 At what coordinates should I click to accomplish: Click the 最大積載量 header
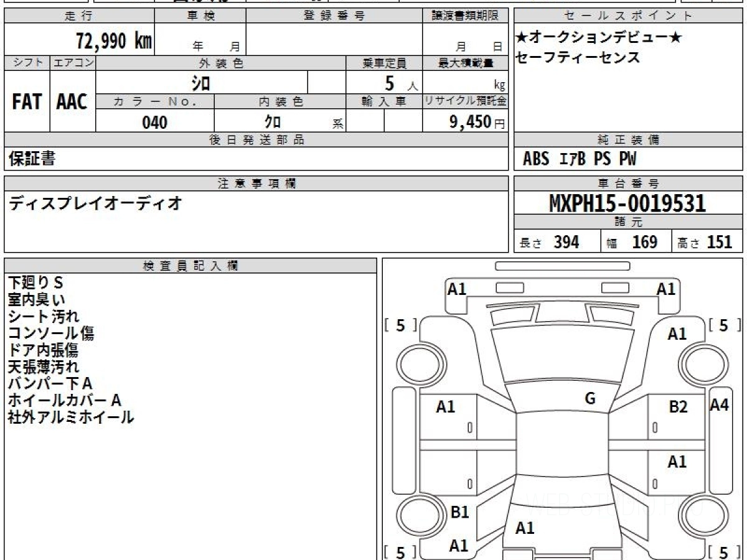pyautogui.click(x=466, y=63)
